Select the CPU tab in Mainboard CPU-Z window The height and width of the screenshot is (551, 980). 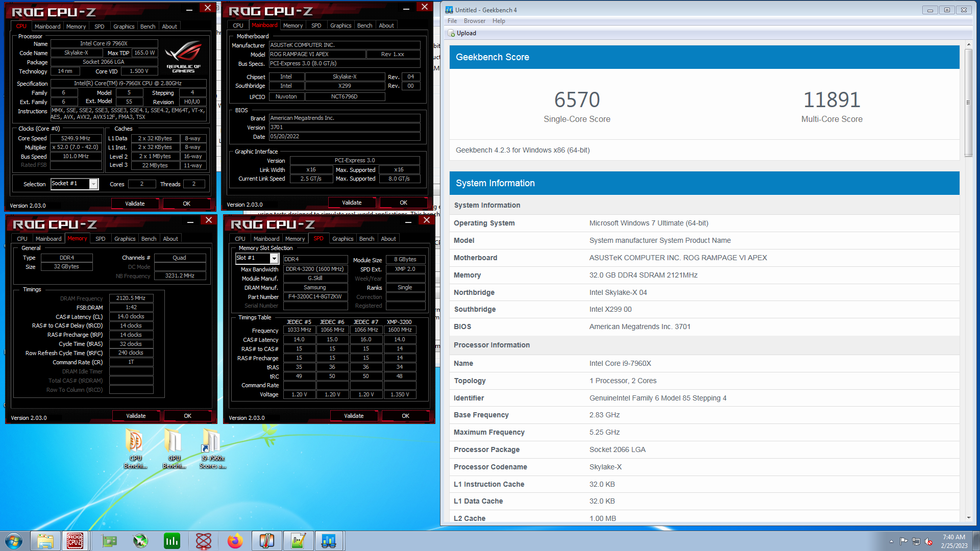[x=238, y=26]
